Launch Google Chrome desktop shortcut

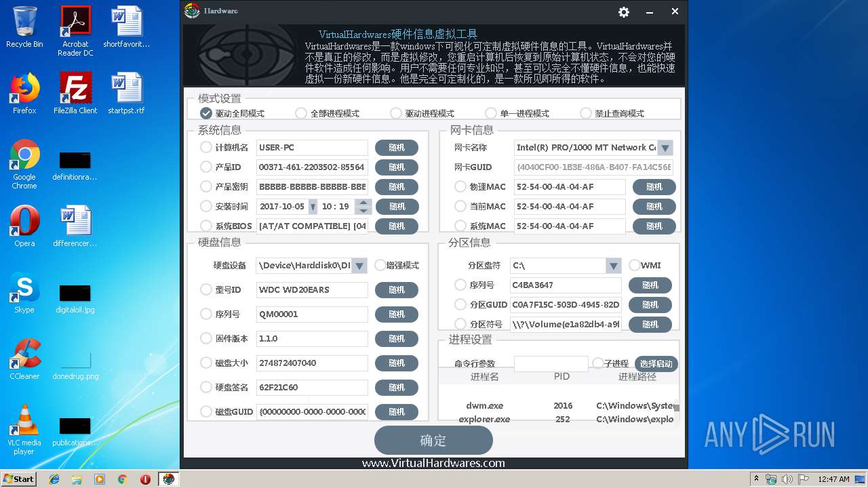(24, 164)
